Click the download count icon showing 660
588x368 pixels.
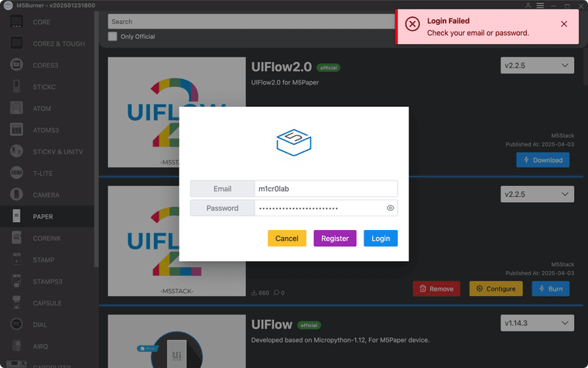click(254, 293)
